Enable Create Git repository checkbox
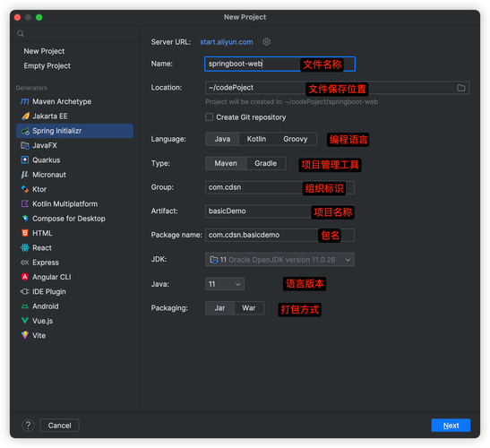The width and height of the screenshot is (490, 448). (x=209, y=117)
